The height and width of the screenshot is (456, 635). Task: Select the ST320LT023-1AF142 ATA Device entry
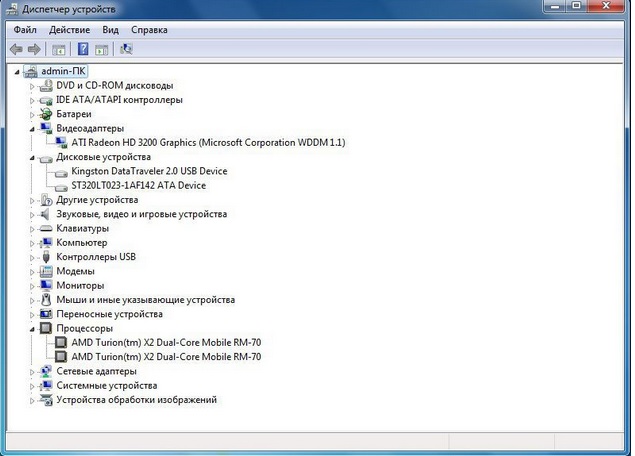point(139,185)
